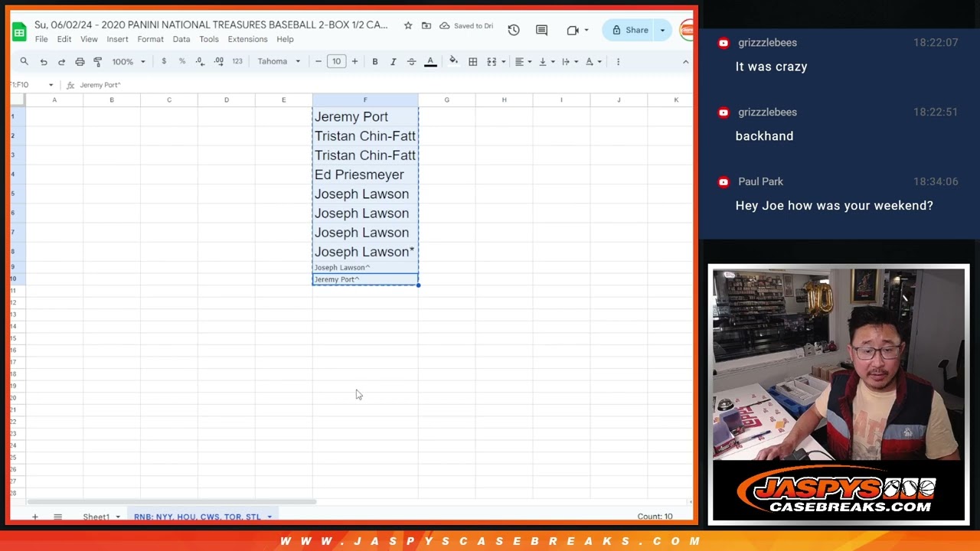Check the Saved to Drive cloud status
This screenshot has height=551, width=980.
[466, 25]
